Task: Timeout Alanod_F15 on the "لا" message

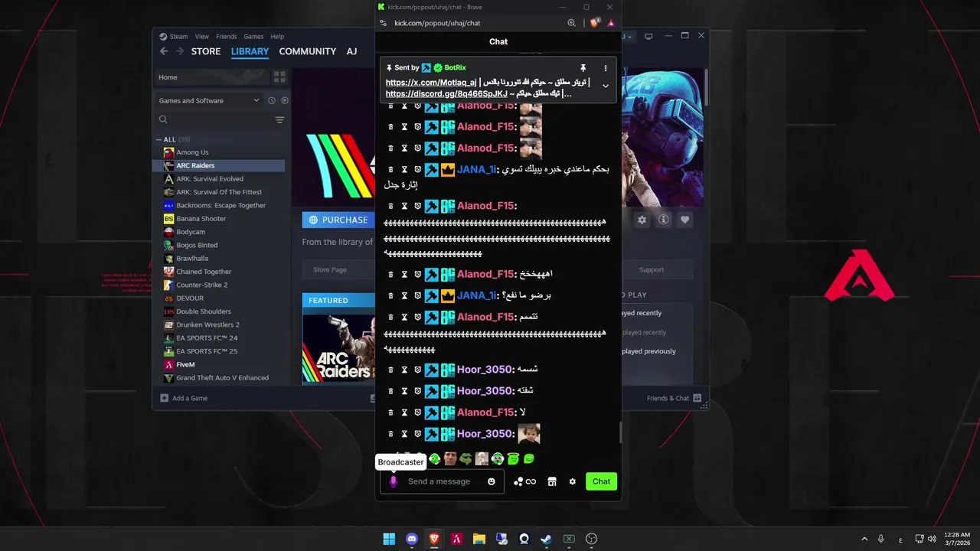Action: (x=404, y=412)
